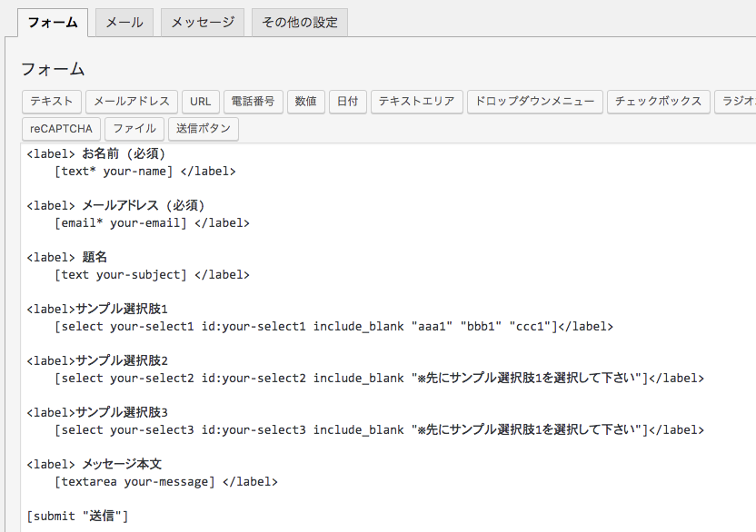Click the 数値 tag button
Image resolution: width=756 pixels, height=532 pixels.
pyautogui.click(x=306, y=101)
